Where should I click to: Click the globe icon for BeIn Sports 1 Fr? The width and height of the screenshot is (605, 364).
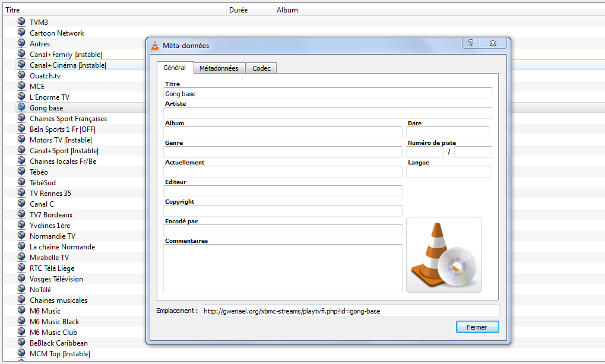[21, 128]
